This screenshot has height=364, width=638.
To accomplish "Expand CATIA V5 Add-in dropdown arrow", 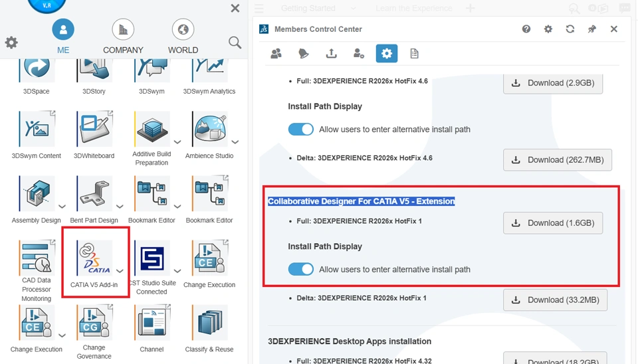I will tap(120, 271).
